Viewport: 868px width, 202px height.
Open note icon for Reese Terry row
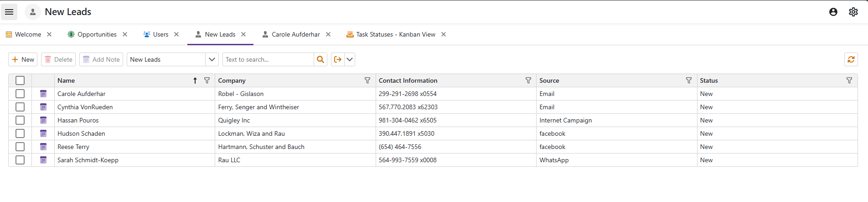coord(43,147)
